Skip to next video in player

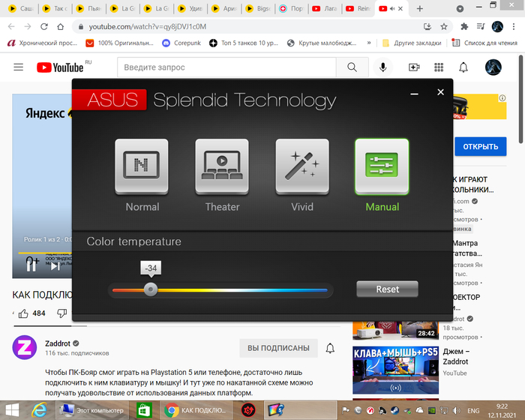pyautogui.click(x=55, y=266)
